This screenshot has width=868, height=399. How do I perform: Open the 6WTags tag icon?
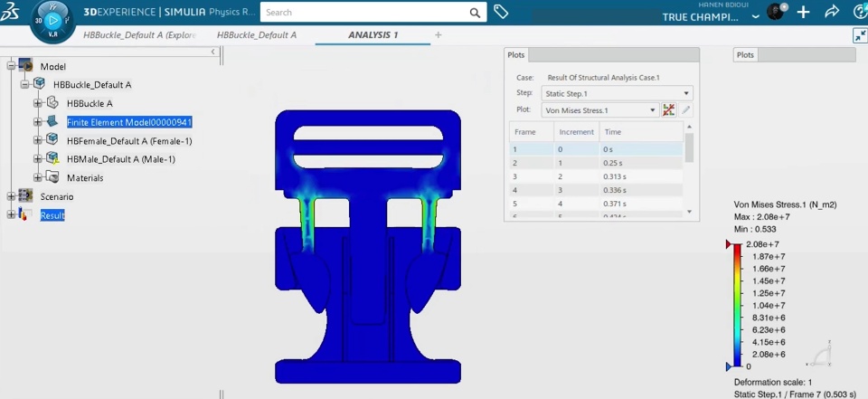click(501, 12)
